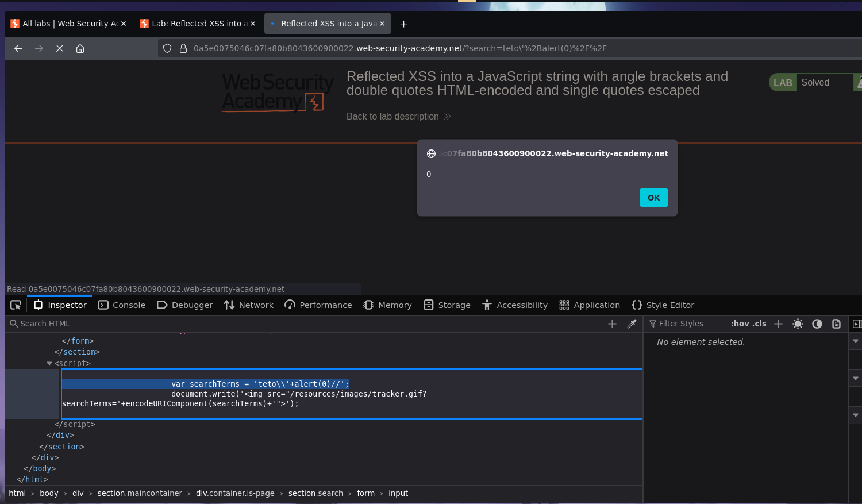
Task: Select the closing section tag after form
Action: 77,352
